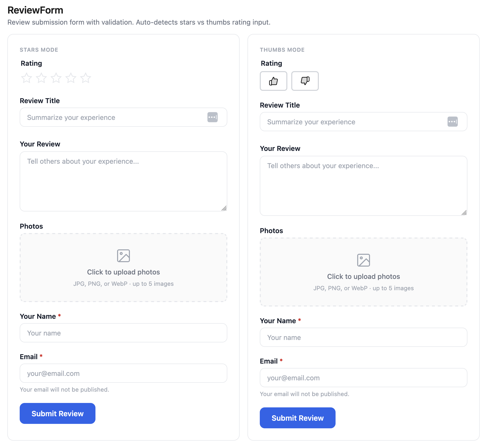The height and width of the screenshot is (448, 493).
Task: Click the Email field in Thumbs Mode
Action: click(x=363, y=378)
